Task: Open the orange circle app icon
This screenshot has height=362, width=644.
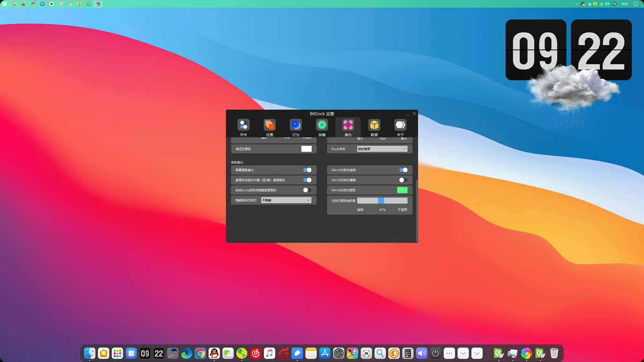Action: tap(394, 353)
